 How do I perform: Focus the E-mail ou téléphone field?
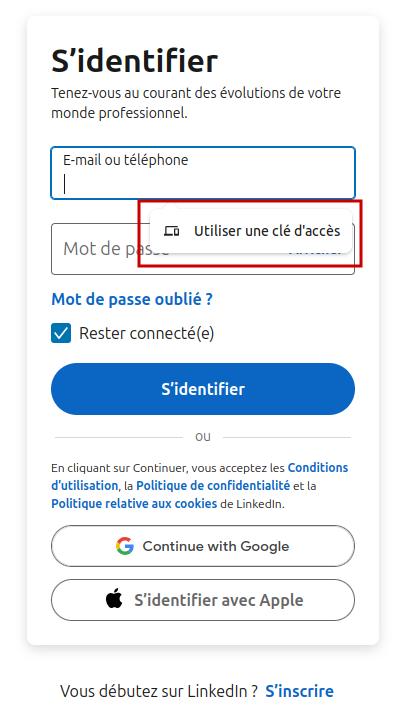pyautogui.click(x=203, y=173)
